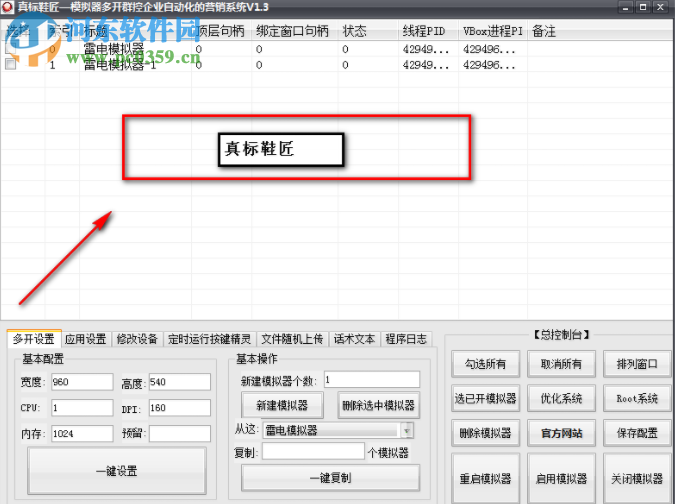The width and height of the screenshot is (675, 504).
Task: Show the 程序日志 tab
Action: tap(406, 340)
